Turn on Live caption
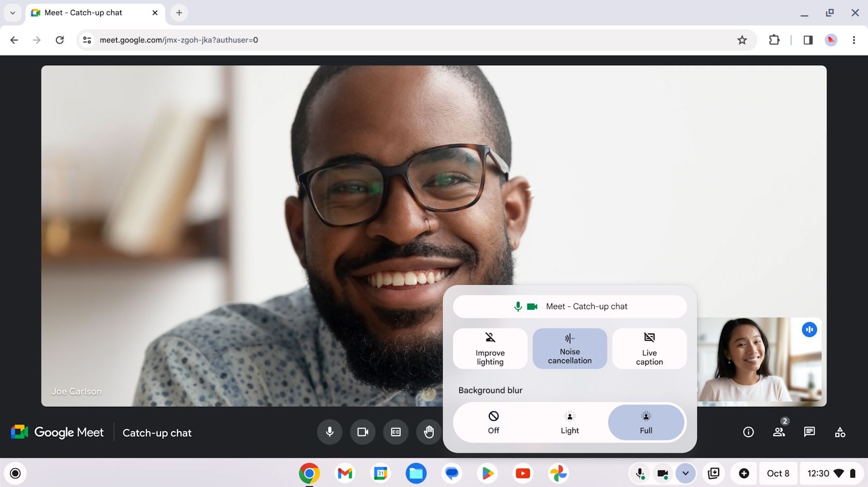 point(649,348)
